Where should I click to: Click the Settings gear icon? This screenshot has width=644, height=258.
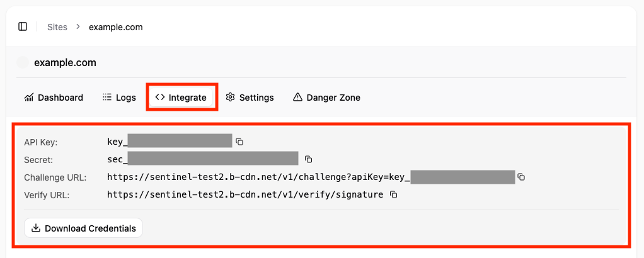coord(230,97)
